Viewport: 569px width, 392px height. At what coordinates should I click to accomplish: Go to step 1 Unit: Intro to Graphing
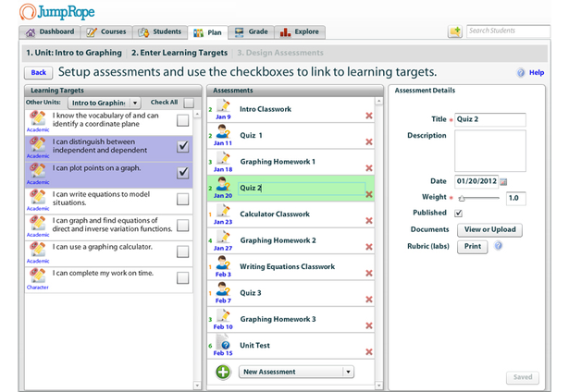[x=74, y=53]
